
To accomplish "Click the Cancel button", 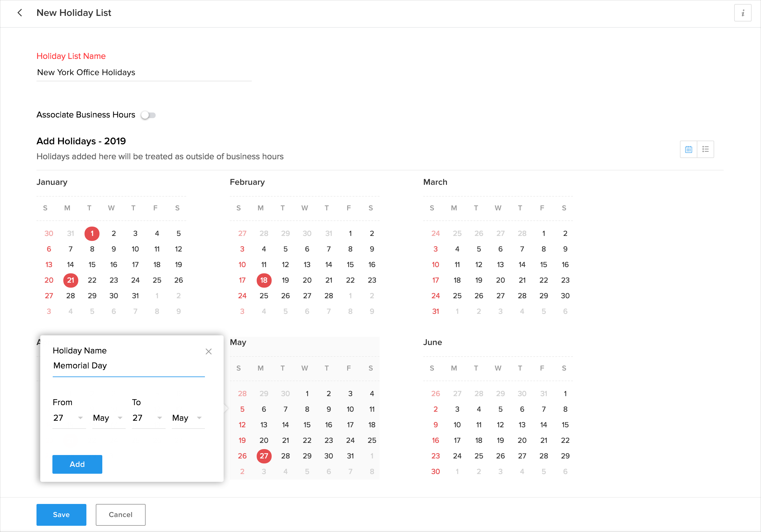I will [x=120, y=515].
